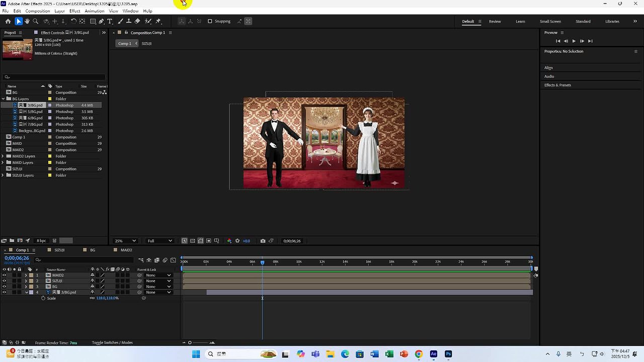The image size is (644, 362).
Task: Toggle visibility of the BG layer
Action: (4, 287)
